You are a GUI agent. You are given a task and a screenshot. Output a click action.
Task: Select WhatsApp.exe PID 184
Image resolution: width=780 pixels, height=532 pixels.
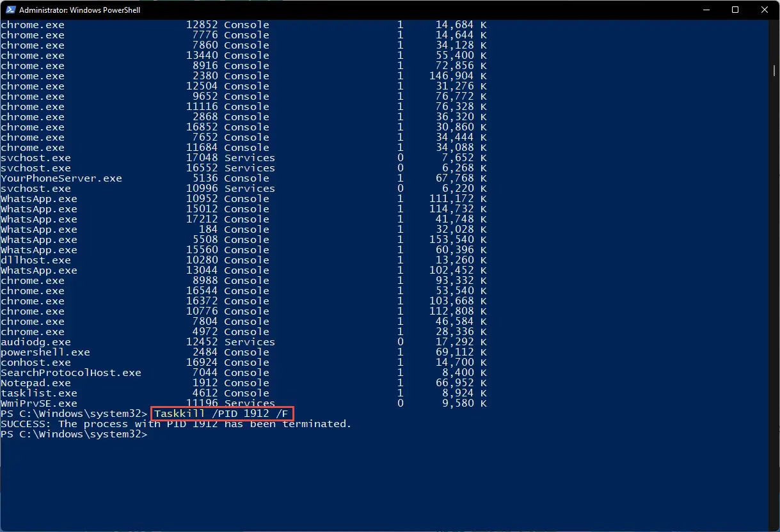click(x=208, y=230)
